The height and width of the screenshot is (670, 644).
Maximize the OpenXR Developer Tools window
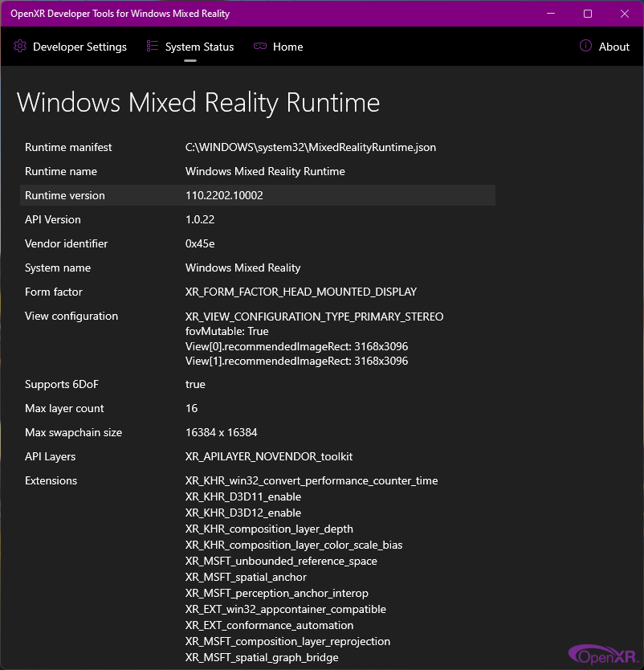coord(588,14)
